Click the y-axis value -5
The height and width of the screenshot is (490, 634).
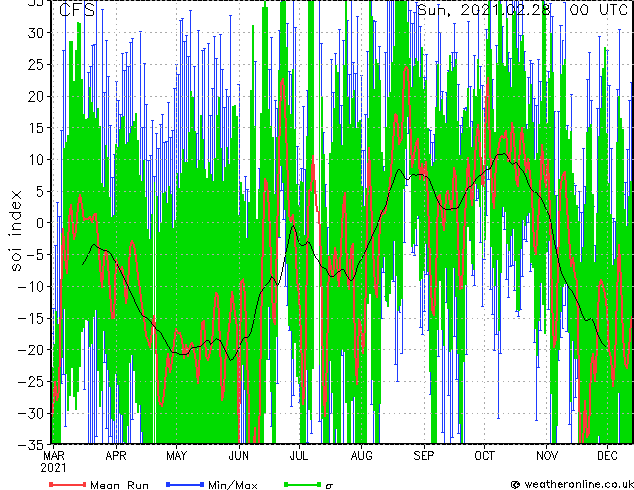pos(36,255)
